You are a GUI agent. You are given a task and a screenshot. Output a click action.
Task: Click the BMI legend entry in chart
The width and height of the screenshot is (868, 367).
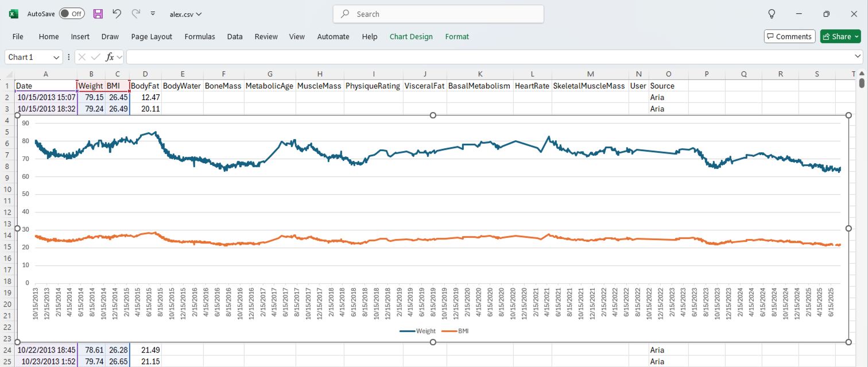click(456, 331)
